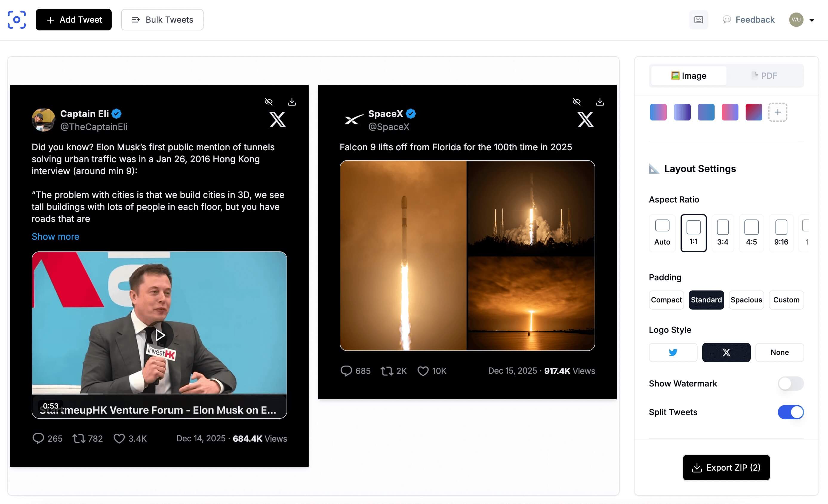Expand the Captain Eli tweet via Show more

click(x=55, y=237)
